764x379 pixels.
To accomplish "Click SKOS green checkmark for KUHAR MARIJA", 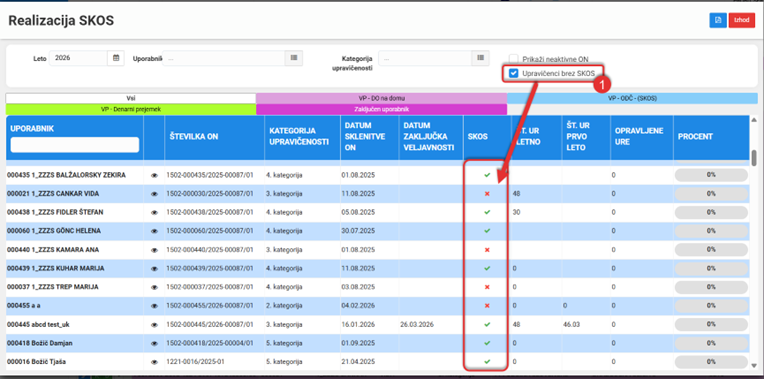I will [x=487, y=268].
